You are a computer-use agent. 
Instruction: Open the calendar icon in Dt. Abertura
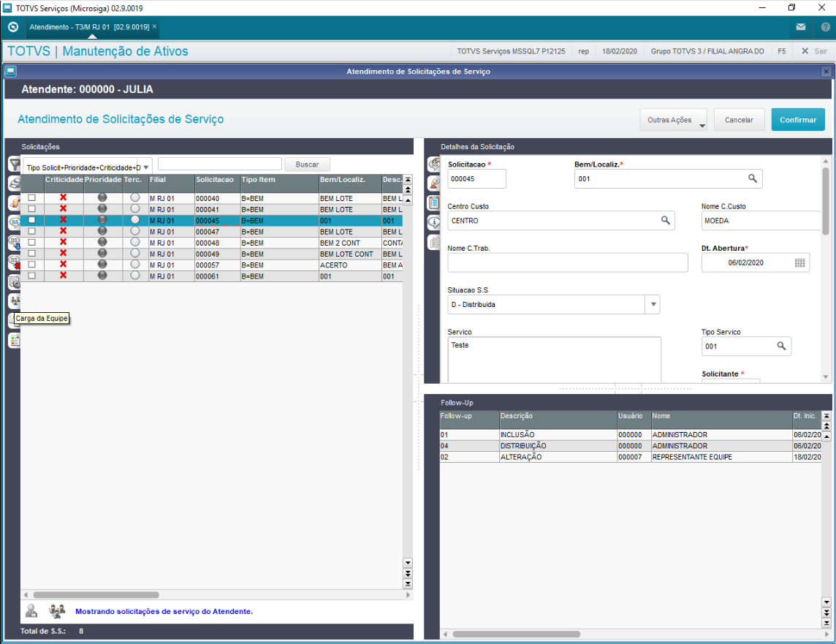[799, 263]
